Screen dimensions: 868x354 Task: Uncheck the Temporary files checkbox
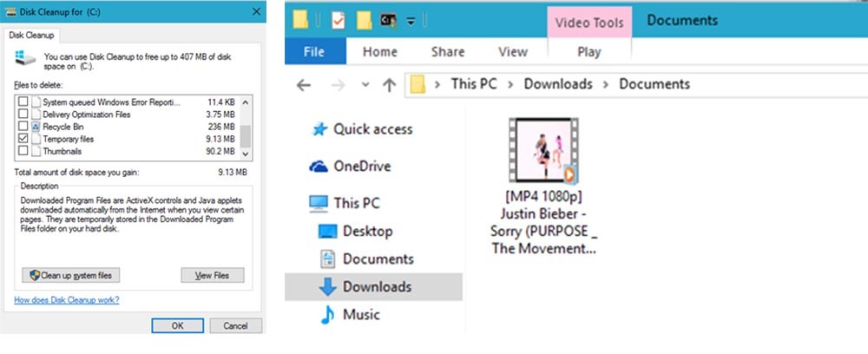click(x=23, y=138)
